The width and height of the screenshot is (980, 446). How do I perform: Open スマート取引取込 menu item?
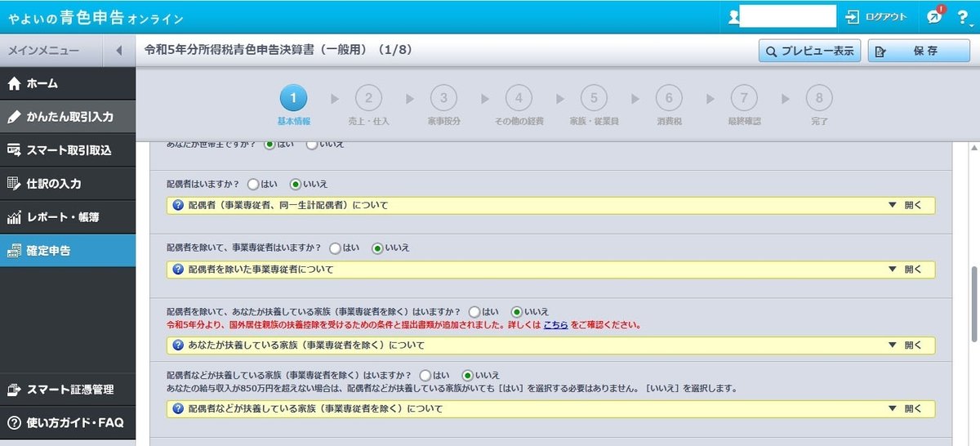(x=68, y=150)
